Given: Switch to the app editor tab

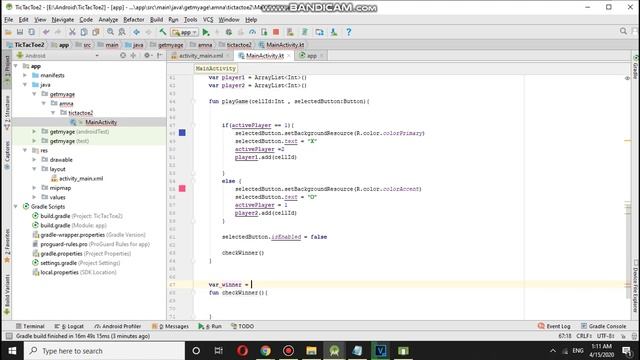Looking at the screenshot, I should pyautogui.click(x=311, y=56).
